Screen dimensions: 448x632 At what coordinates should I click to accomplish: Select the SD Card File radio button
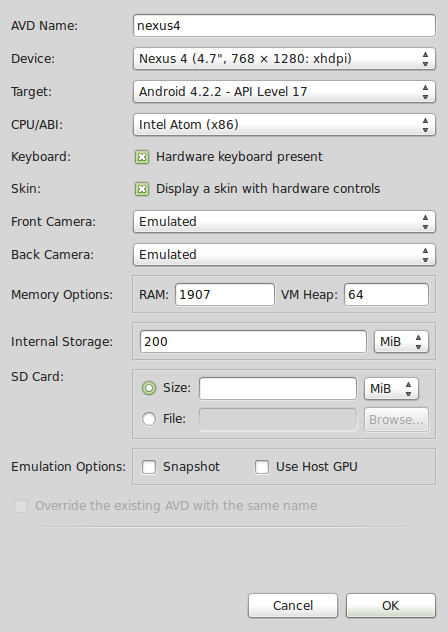tap(149, 419)
